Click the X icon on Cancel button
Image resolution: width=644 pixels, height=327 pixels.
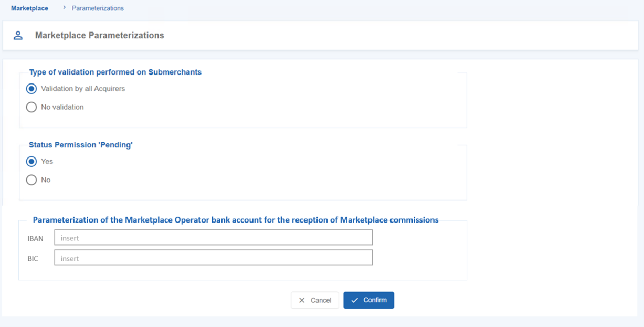[302, 300]
